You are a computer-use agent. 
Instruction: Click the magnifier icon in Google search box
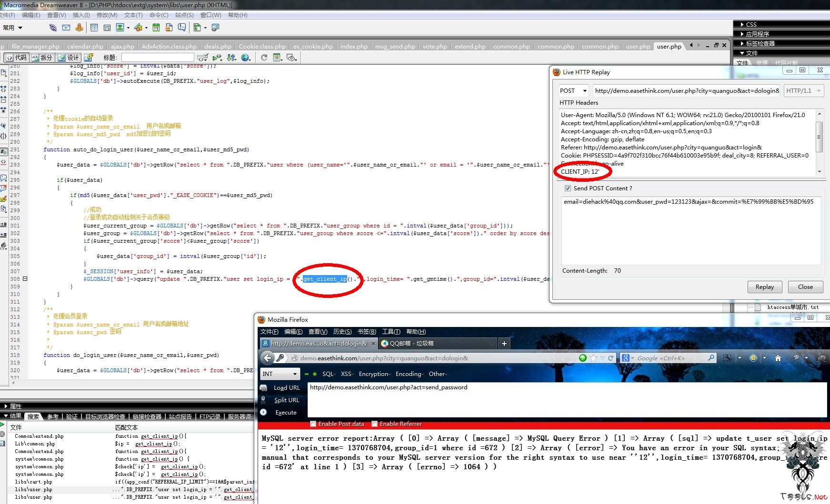711,358
